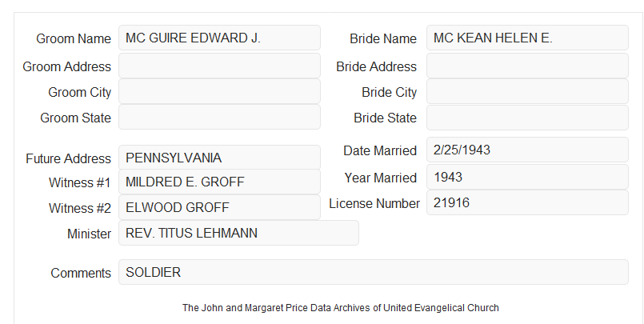Select the Future Address field showing PENNSYLVANIA
The image size is (644, 324).
click(x=219, y=158)
